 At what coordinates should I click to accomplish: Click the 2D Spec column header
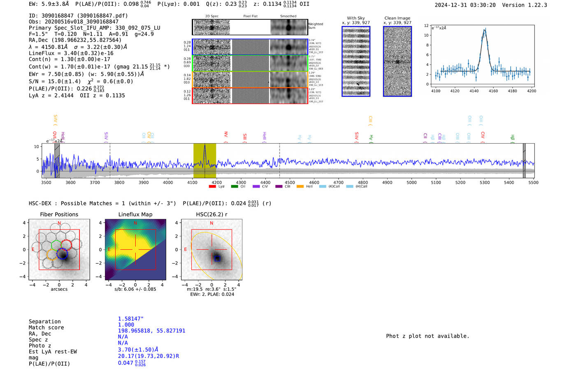point(212,16)
